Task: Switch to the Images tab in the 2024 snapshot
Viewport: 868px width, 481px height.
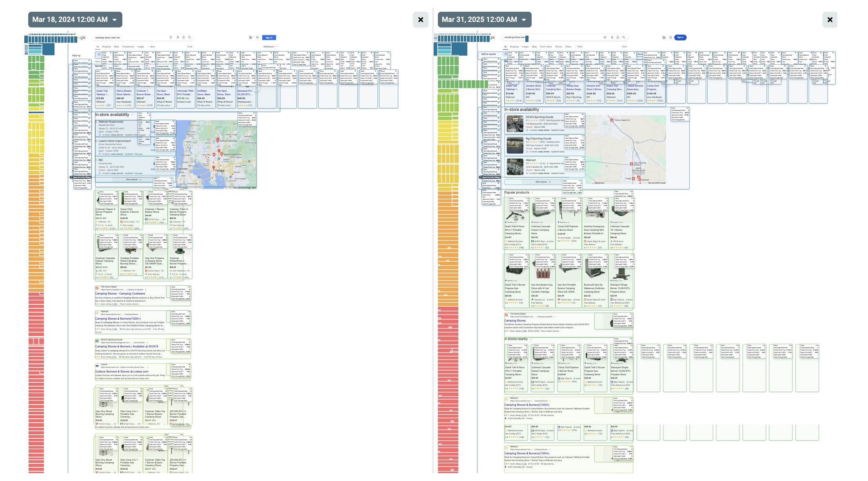Action: pos(140,47)
